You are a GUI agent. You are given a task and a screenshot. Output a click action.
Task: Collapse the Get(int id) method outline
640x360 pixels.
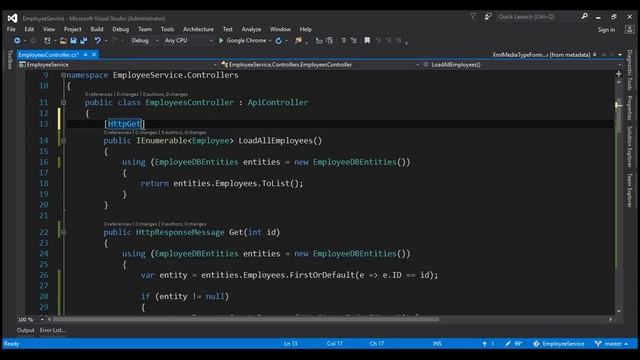(x=63, y=232)
